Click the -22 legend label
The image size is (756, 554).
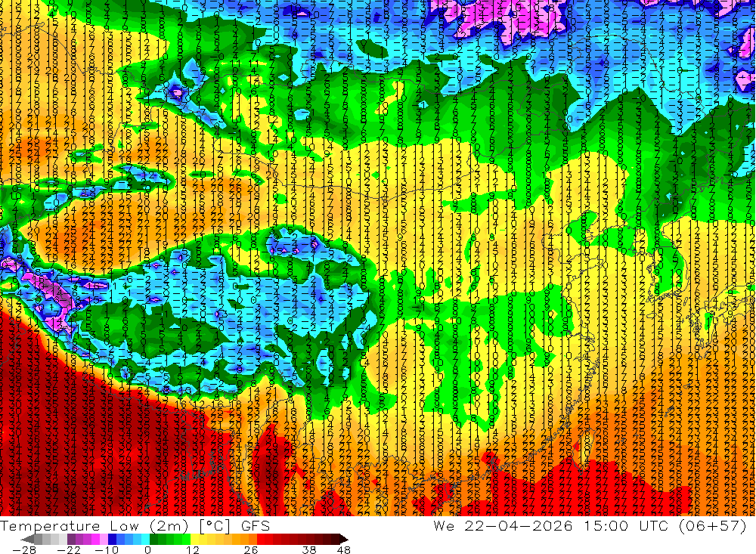click(x=69, y=549)
